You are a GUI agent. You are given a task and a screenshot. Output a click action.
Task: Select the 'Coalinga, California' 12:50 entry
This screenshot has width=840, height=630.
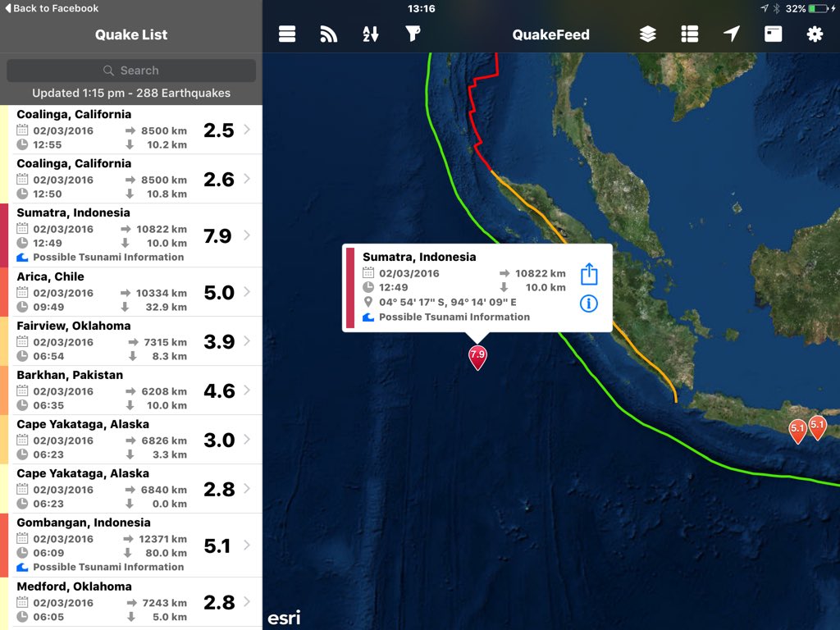coord(131,179)
